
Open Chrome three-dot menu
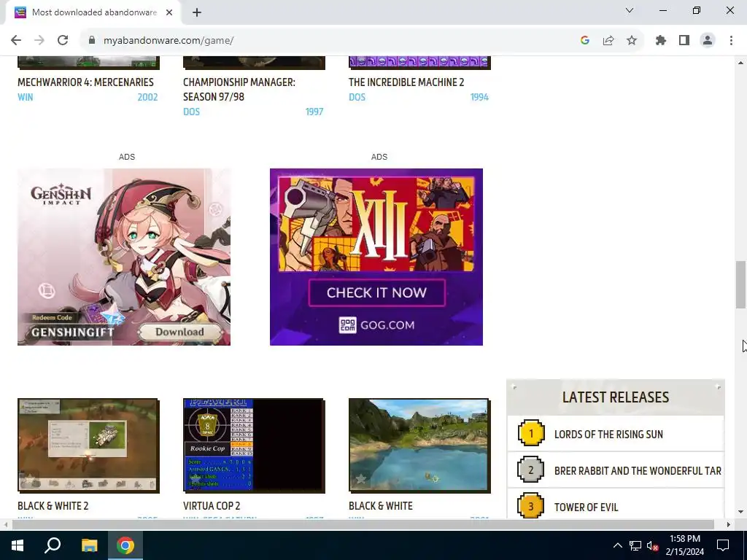pyautogui.click(x=731, y=41)
